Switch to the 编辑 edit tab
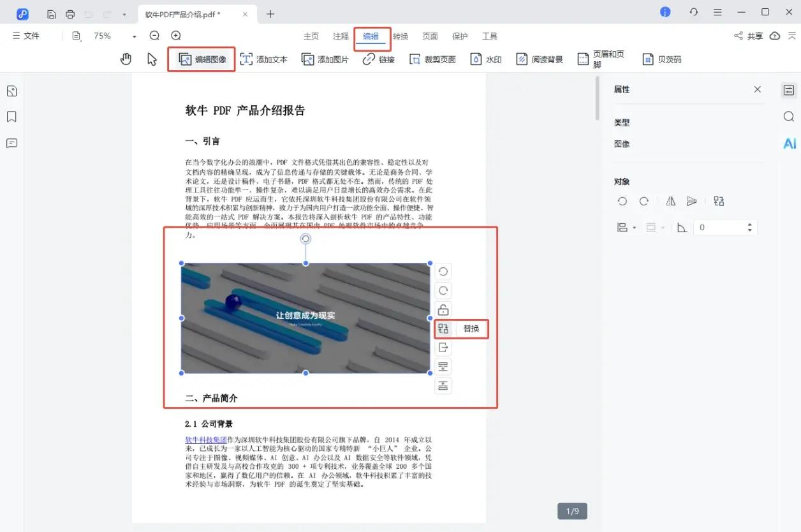This screenshot has width=801, height=532. click(371, 36)
